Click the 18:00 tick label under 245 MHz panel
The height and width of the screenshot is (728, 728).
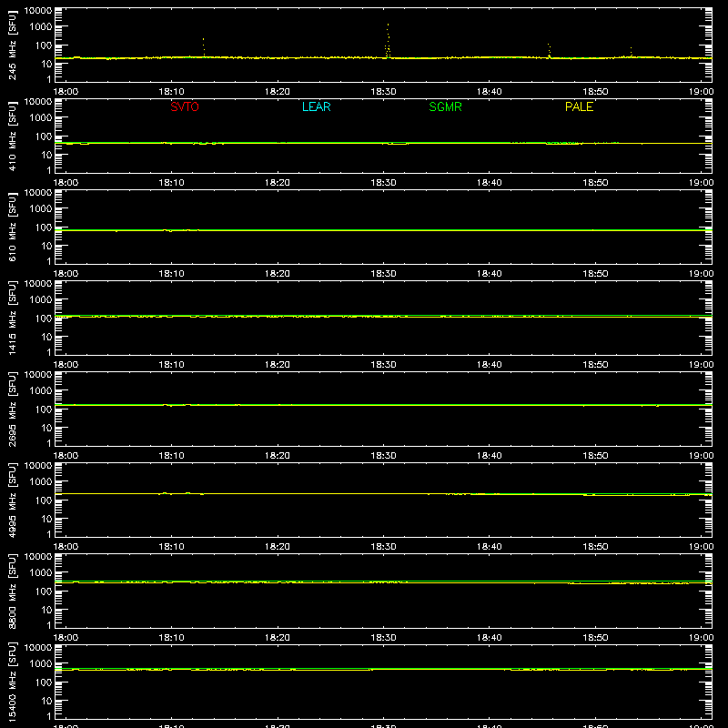66,92
